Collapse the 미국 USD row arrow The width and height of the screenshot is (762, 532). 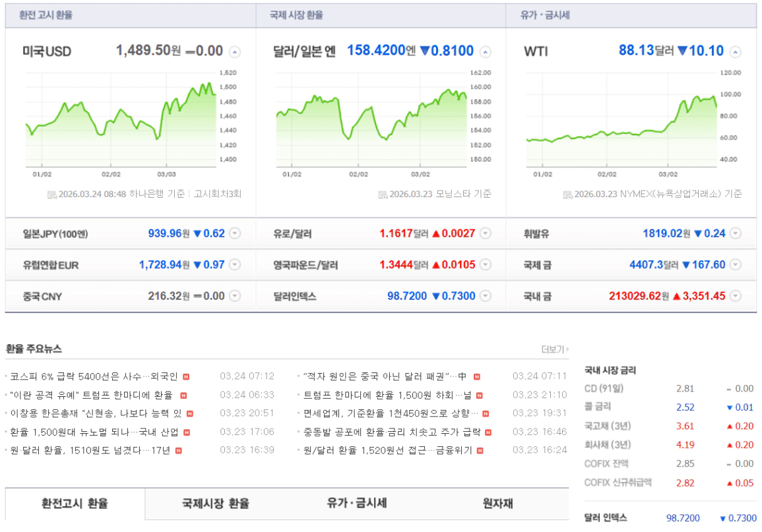tap(235, 52)
